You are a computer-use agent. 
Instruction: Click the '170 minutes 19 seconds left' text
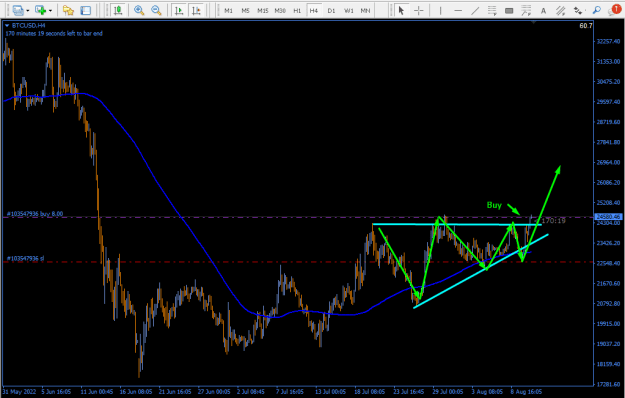click(54, 33)
